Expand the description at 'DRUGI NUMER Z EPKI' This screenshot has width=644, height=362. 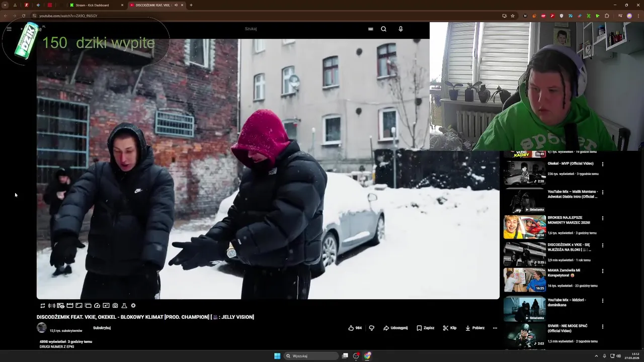(x=57, y=346)
